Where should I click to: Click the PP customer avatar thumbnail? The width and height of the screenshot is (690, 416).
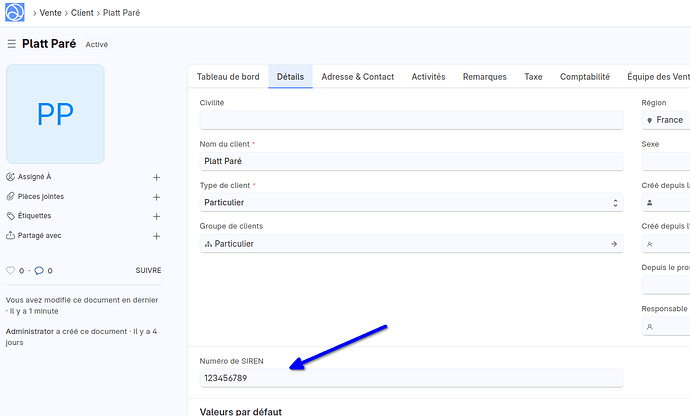pyautogui.click(x=55, y=114)
